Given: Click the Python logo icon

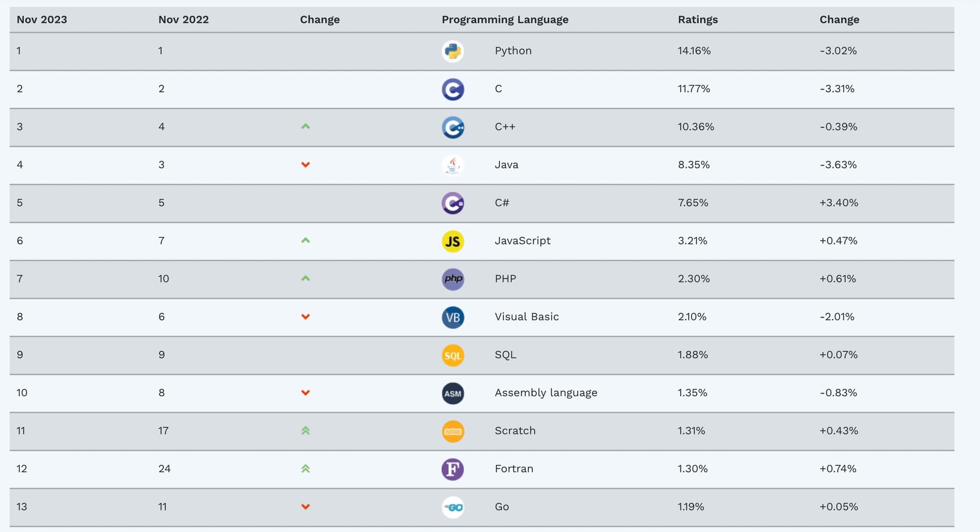Looking at the screenshot, I should click(453, 51).
